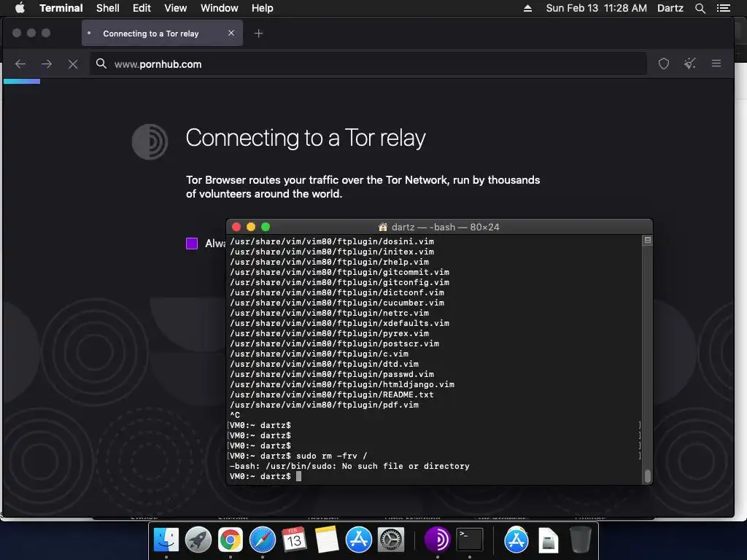Click the eject icon in menu bar
Viewport: 747px width, 560px height.
[x=527, y=8]
